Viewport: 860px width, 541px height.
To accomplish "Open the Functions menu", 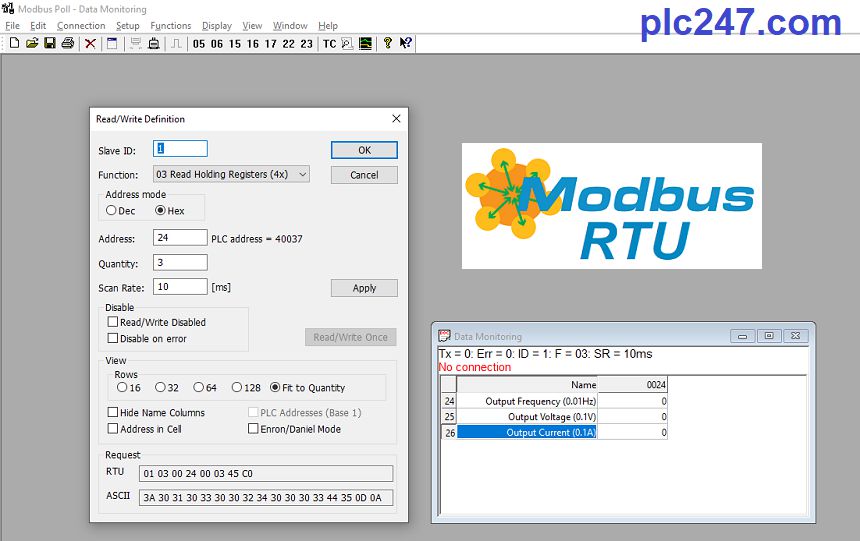I will pos(171,26).
